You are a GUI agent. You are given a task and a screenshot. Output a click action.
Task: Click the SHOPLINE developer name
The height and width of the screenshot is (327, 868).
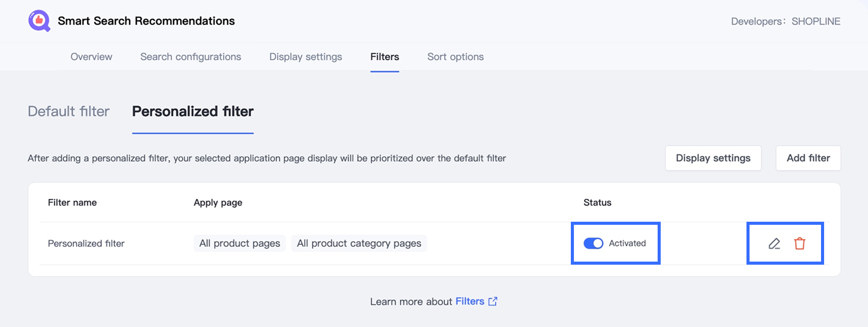click(x=815, y=21)
